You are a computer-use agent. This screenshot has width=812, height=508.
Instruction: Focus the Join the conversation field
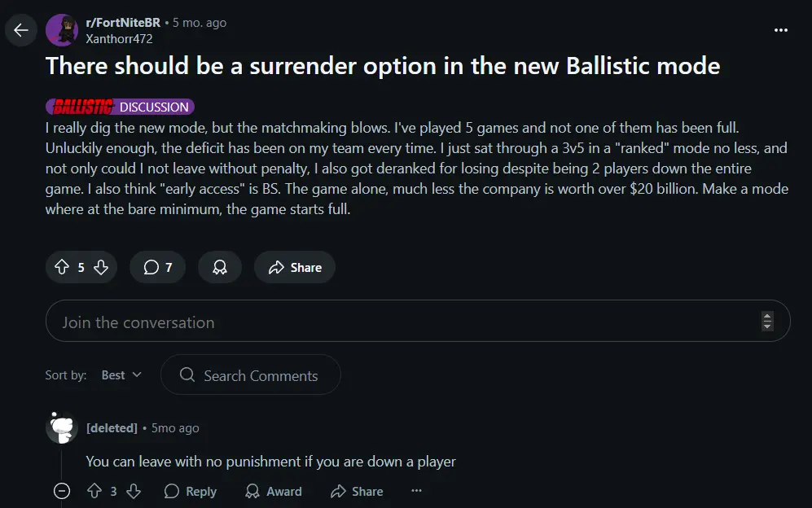[418, 321]
